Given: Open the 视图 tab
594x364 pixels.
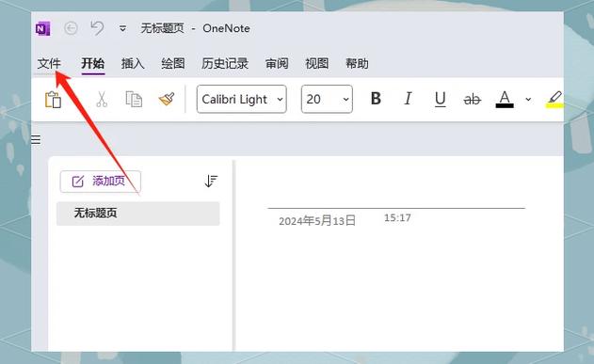Looking at the screenshot, I should click(317, 64).
